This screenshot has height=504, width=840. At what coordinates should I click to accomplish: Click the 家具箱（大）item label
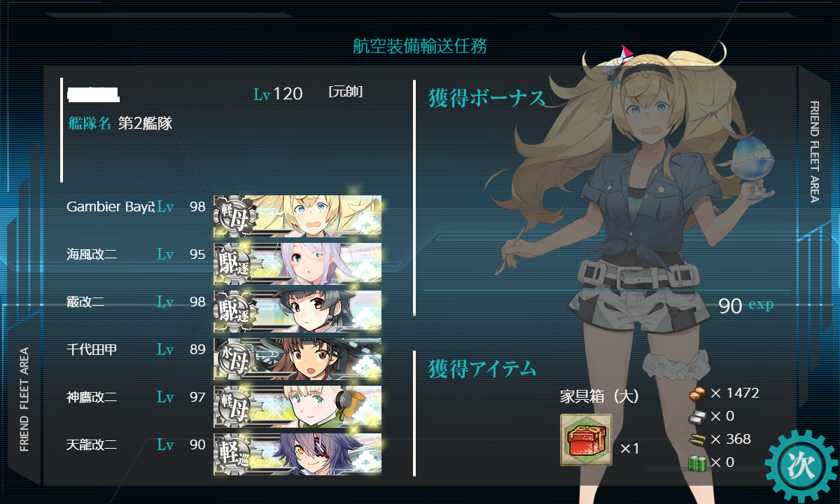pos(600,396)
